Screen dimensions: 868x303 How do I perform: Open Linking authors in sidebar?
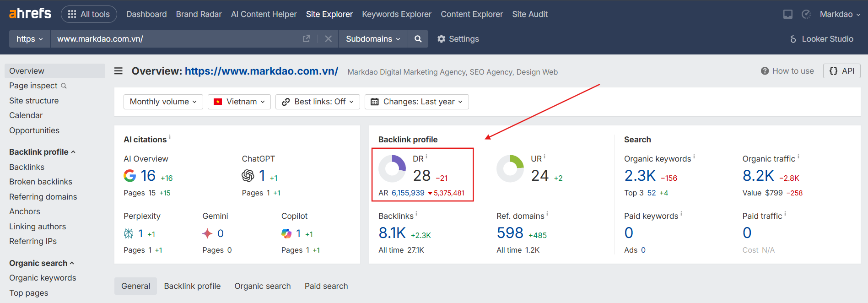coord(38,227)
